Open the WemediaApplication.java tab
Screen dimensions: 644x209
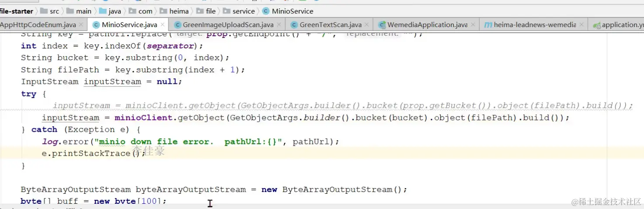(x=427, y=25)
